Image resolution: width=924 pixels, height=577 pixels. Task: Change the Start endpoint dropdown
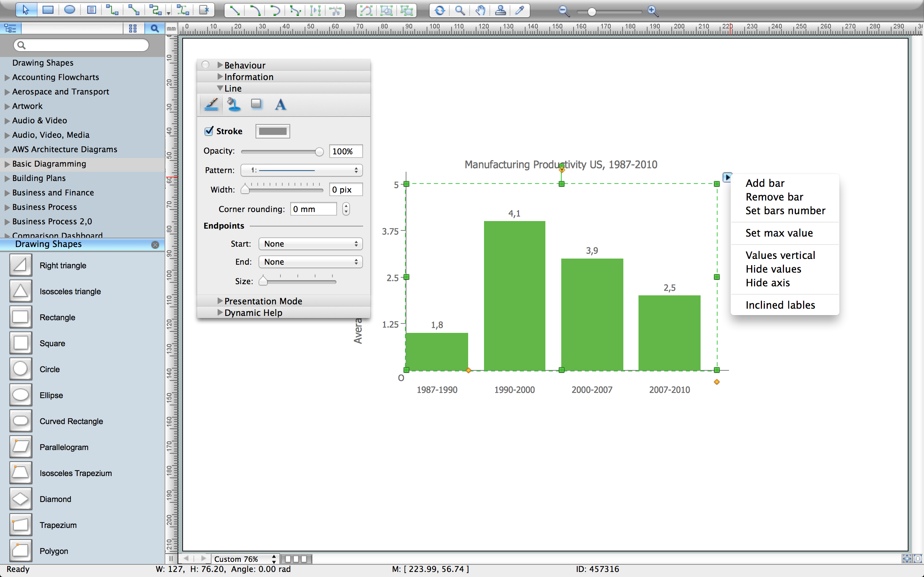[309, 243]
